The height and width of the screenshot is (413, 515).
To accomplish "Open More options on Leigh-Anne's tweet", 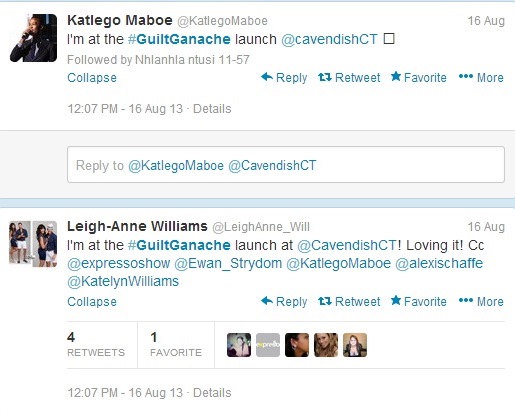I will pos(481,302).
